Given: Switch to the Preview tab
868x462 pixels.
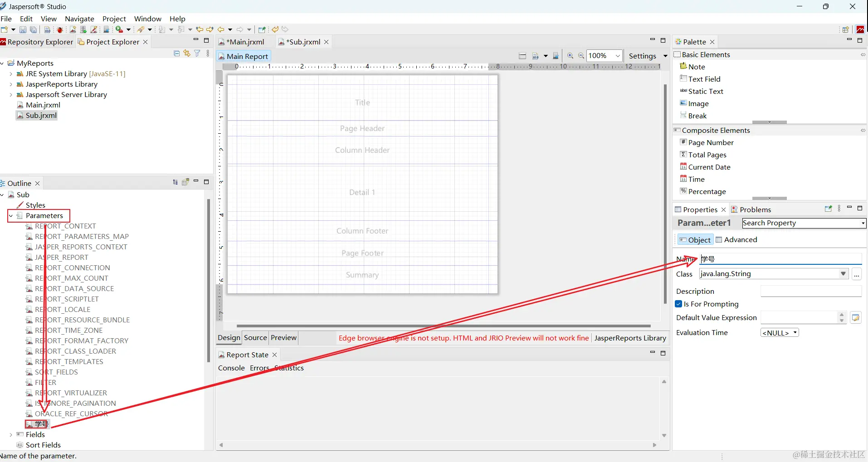Looking at the screenshot, I should tap(283, 338).
